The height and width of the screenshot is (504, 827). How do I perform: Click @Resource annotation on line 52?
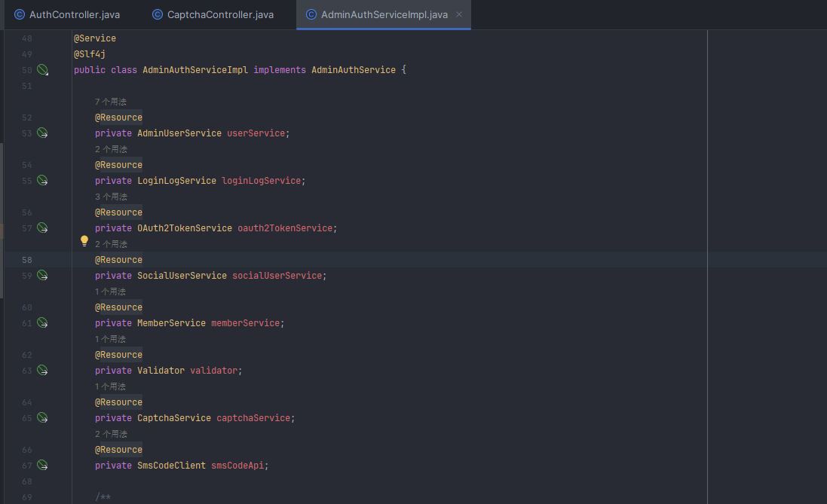pyautogui.click(x=118, y=118)
